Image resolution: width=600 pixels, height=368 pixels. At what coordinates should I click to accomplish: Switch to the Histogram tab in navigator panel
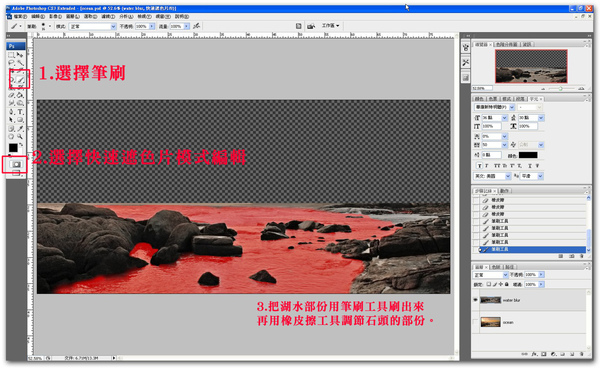point(507,44)
